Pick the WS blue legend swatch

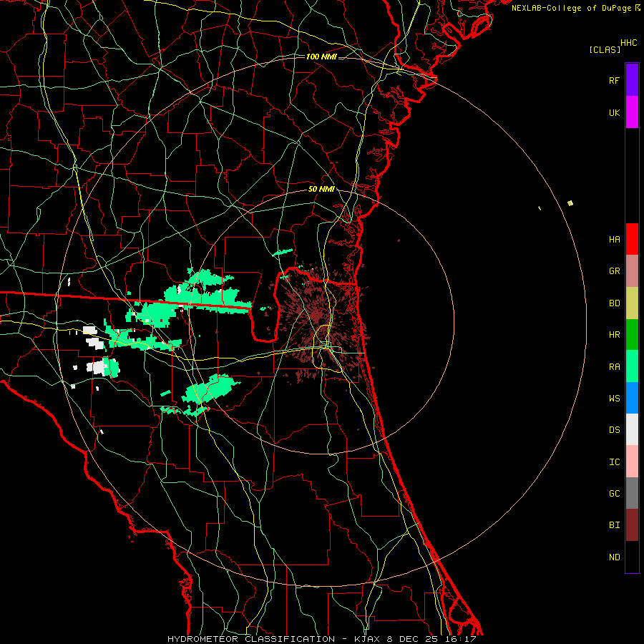[632, 398]
